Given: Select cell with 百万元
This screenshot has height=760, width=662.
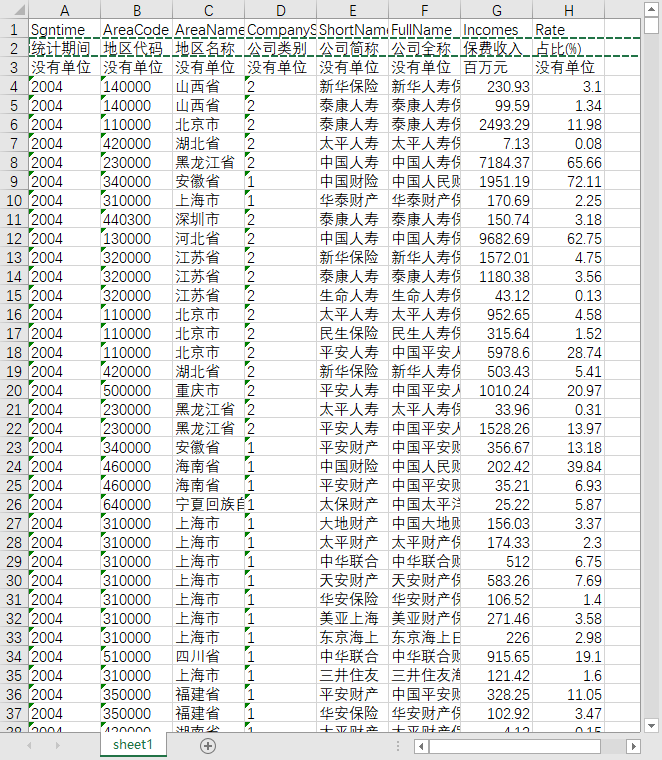Looking at the screenshot, I should click(496, 67).
